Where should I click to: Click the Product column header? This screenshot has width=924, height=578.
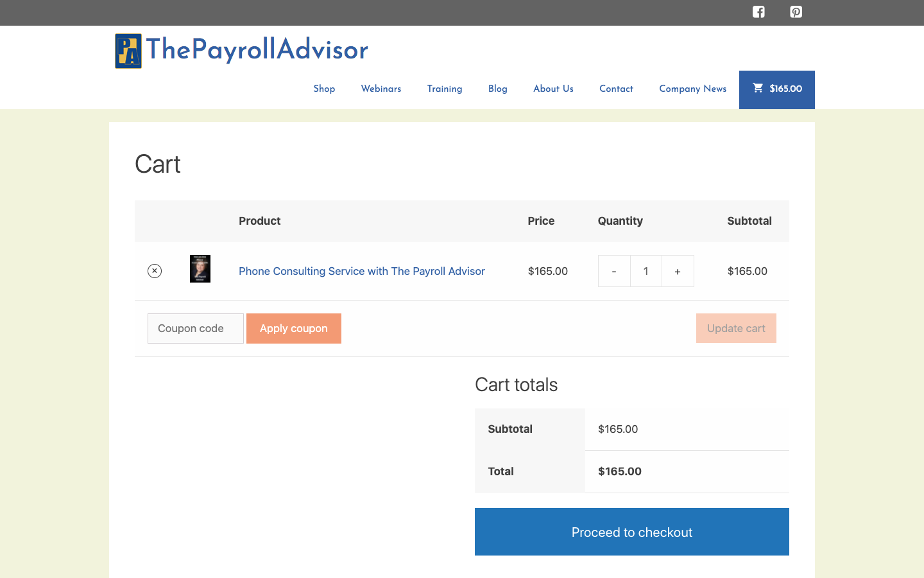260,221
